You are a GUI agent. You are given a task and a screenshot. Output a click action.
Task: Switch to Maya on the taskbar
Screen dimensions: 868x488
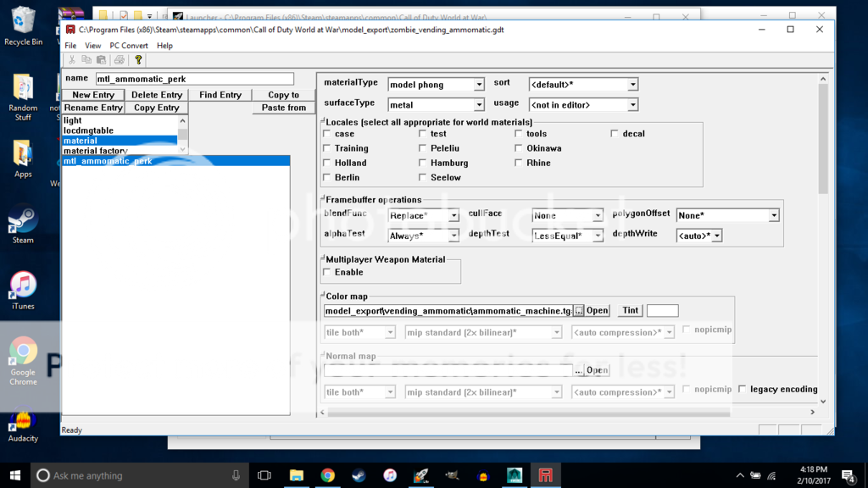(x=515, y=475)
